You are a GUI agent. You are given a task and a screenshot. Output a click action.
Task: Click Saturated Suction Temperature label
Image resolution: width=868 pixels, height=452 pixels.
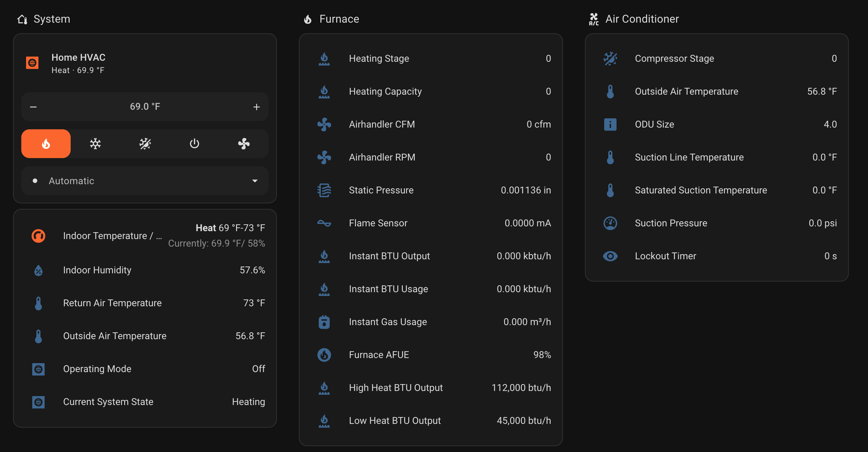[x=701, y=190]
